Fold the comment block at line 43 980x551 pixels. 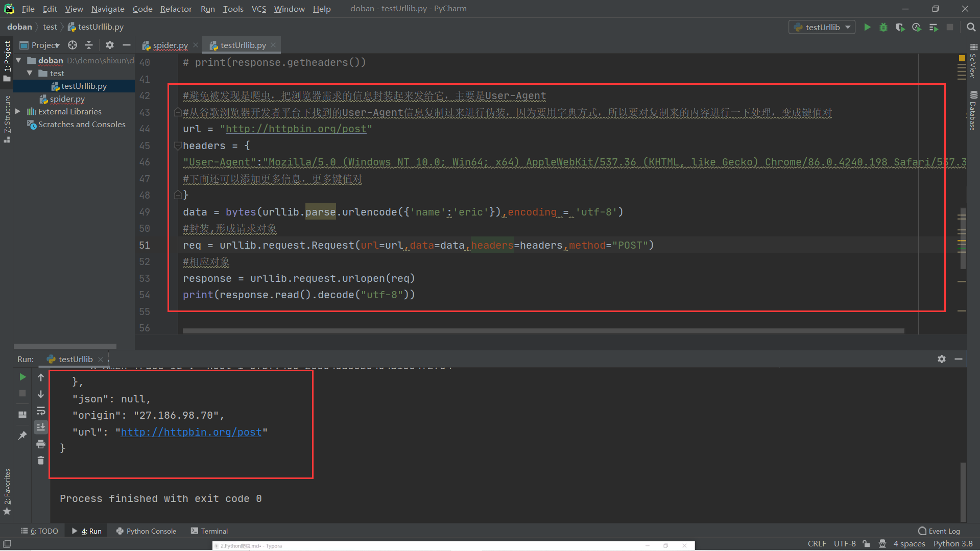(x=178, y=112)
